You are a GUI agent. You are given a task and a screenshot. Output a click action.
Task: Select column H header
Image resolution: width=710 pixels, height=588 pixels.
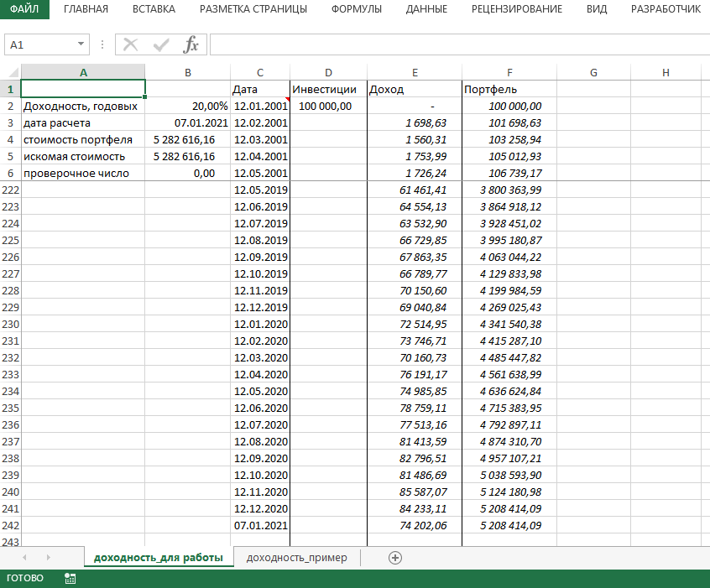666,72
